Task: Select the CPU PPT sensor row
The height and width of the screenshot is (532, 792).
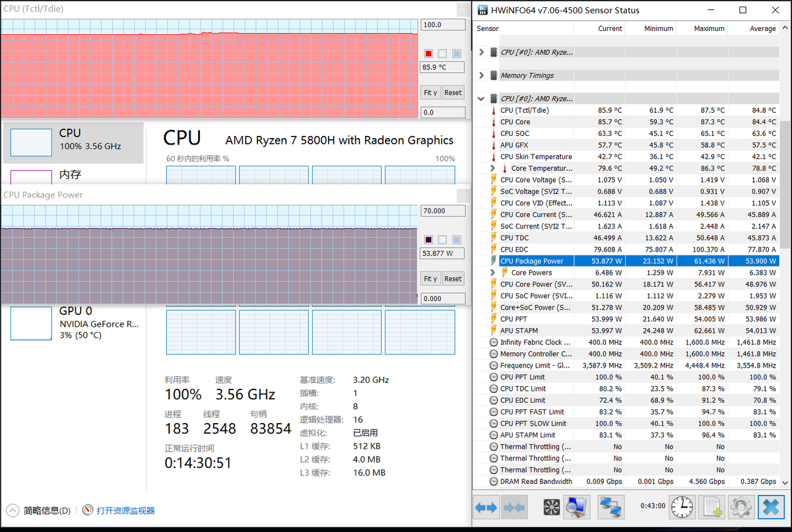Action: (x=626, y=319)
